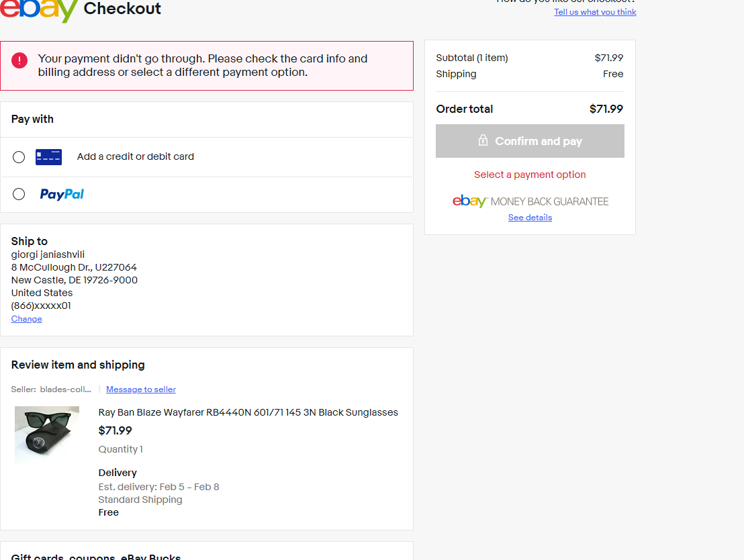Click the Tell us what you think link
Viewport: 744px width, 560px height.
(x=595, y=12)
